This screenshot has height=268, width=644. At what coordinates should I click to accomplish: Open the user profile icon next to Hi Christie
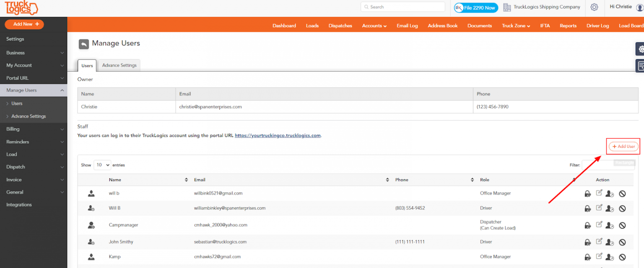pos(639,7)
